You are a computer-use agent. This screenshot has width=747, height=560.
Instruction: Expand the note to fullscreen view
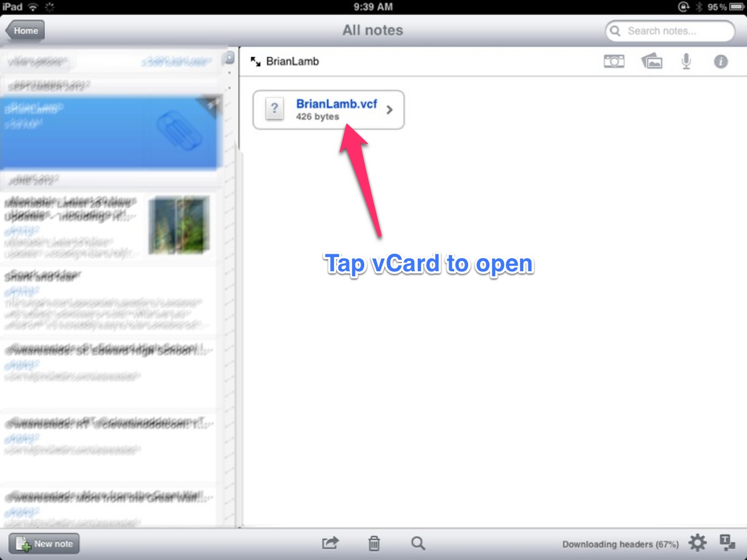pos(255,61)
